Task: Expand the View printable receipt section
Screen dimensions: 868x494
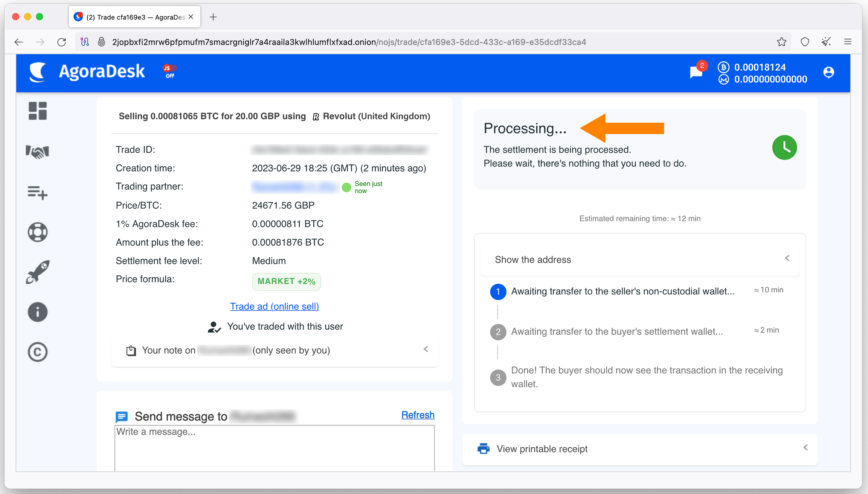Action: tap(640, 449)
